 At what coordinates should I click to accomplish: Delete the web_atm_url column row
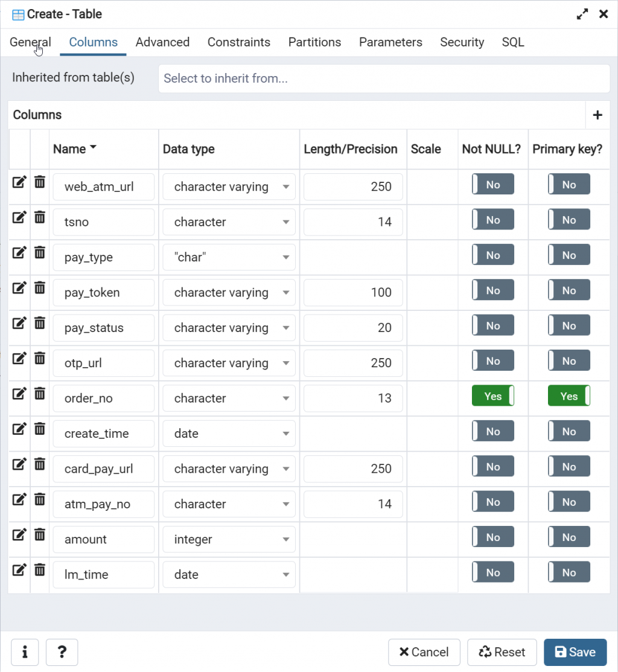39,182
